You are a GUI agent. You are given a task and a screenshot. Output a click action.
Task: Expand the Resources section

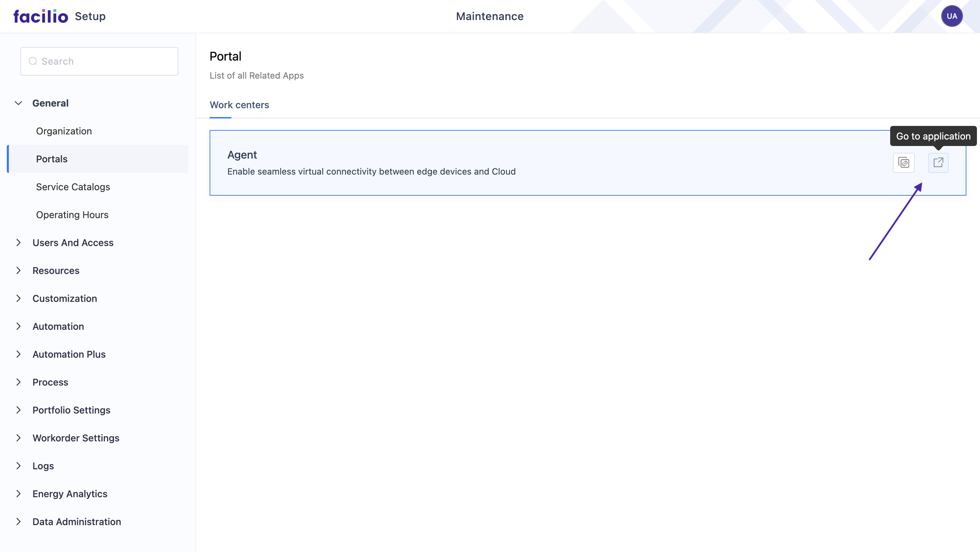click(18, 271)
